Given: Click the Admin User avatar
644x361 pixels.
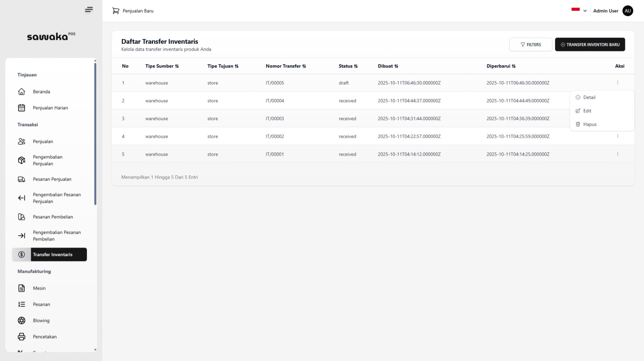Looking at the screenshot, I should point(627,11).
